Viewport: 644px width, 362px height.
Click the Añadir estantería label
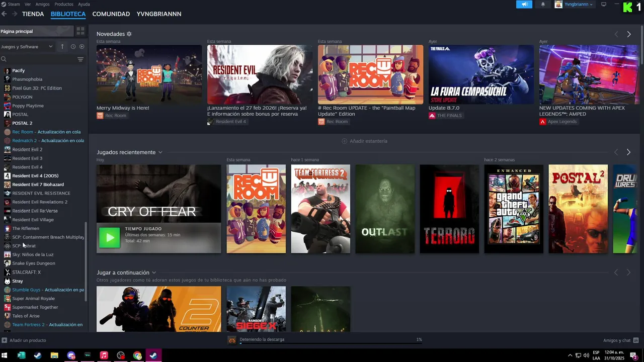point(368,141)
